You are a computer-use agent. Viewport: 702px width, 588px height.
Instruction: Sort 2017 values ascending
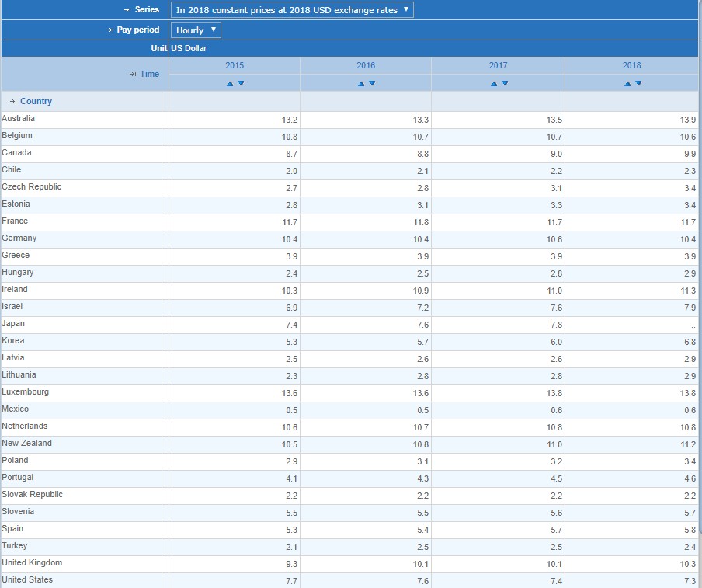coord(493,83)
